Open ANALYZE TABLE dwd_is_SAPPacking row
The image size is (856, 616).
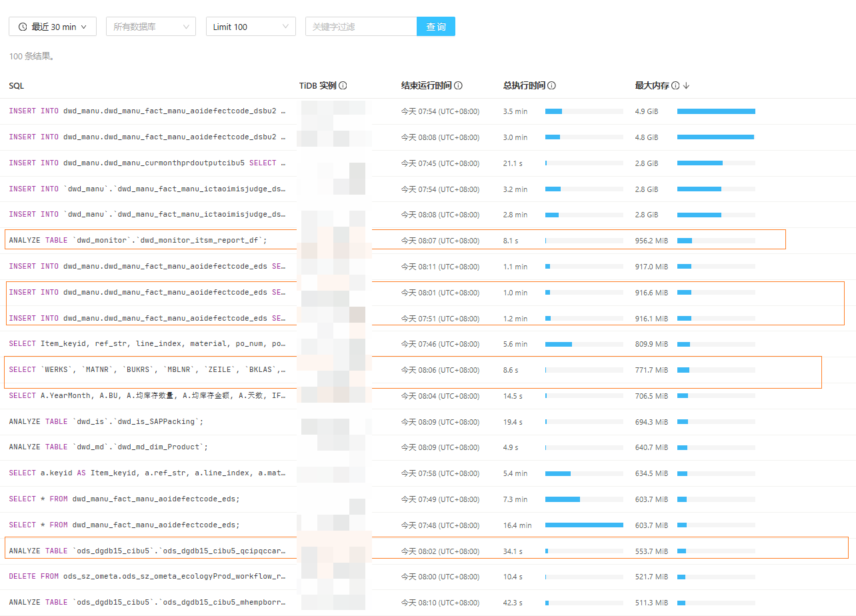point(428,422)
